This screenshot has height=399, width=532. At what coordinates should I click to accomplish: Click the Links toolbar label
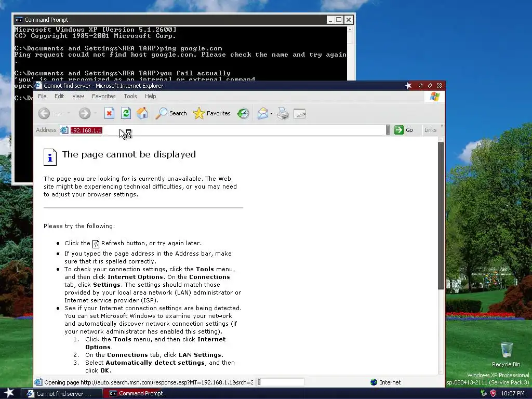tap(430, 130)
